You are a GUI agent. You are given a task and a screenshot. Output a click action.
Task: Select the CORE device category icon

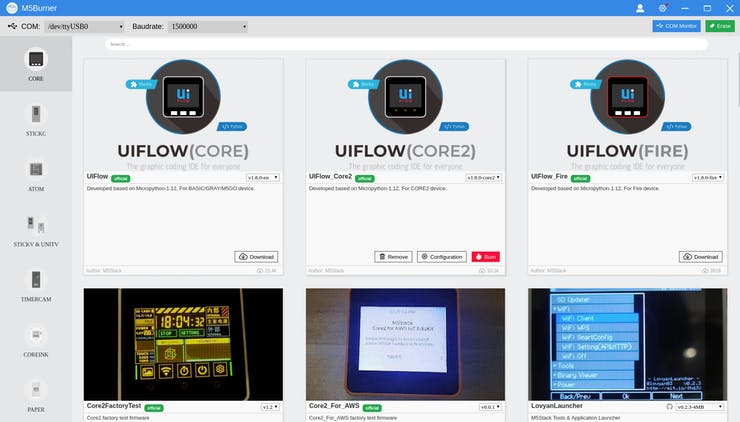tap(36, 59)
